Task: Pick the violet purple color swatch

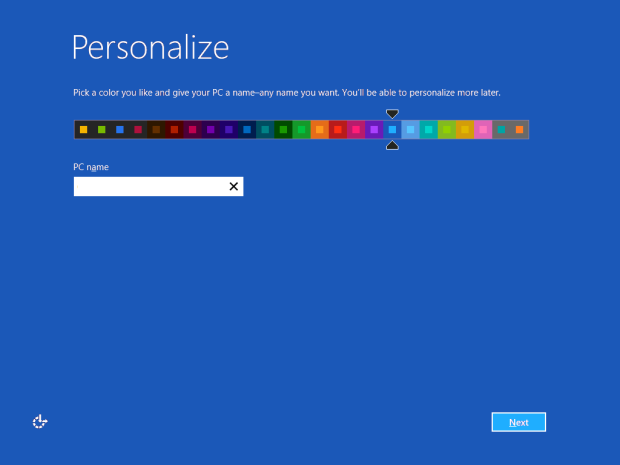Action: tap(374, 130)
